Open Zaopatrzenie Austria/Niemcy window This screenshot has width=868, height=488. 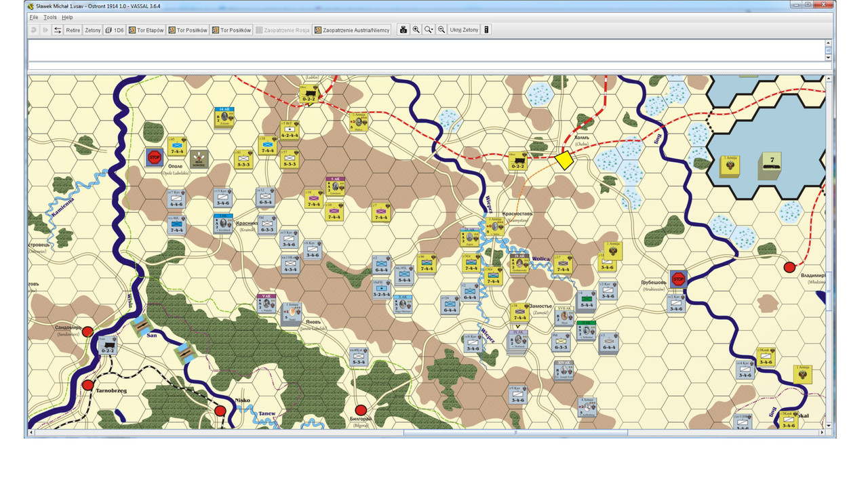(x=352, y=30)
